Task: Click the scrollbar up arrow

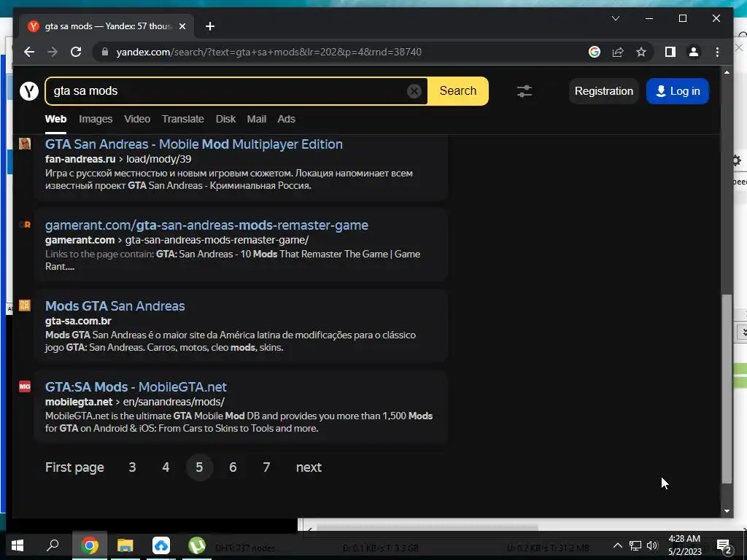Action: 727,72
